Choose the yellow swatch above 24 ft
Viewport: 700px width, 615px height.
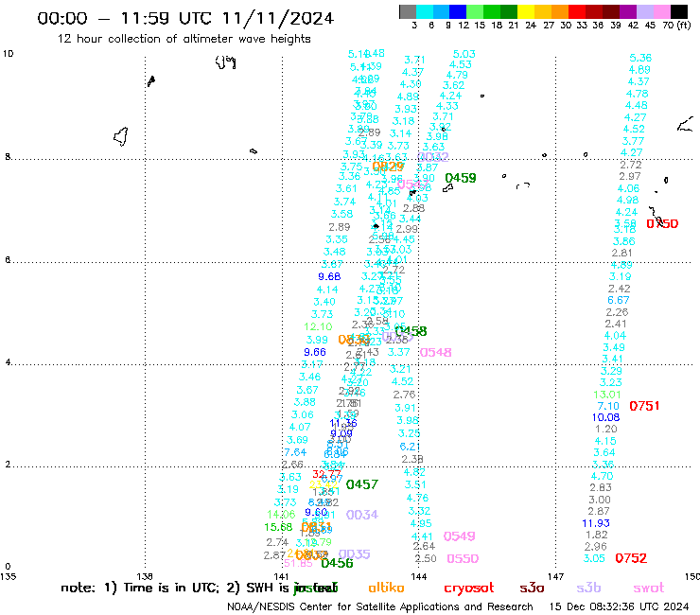tap(525, 11)
